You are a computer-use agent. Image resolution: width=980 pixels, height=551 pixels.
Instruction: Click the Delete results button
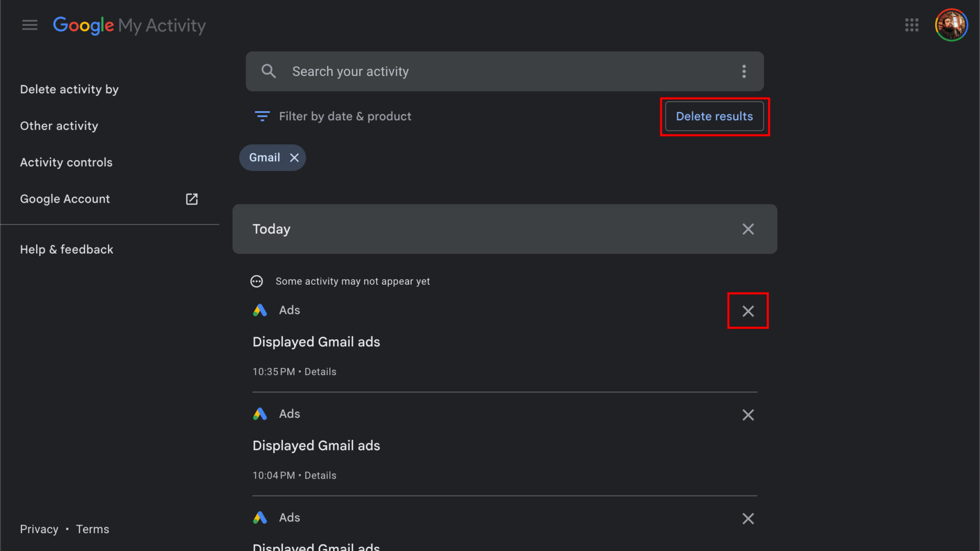coord(714,116)
